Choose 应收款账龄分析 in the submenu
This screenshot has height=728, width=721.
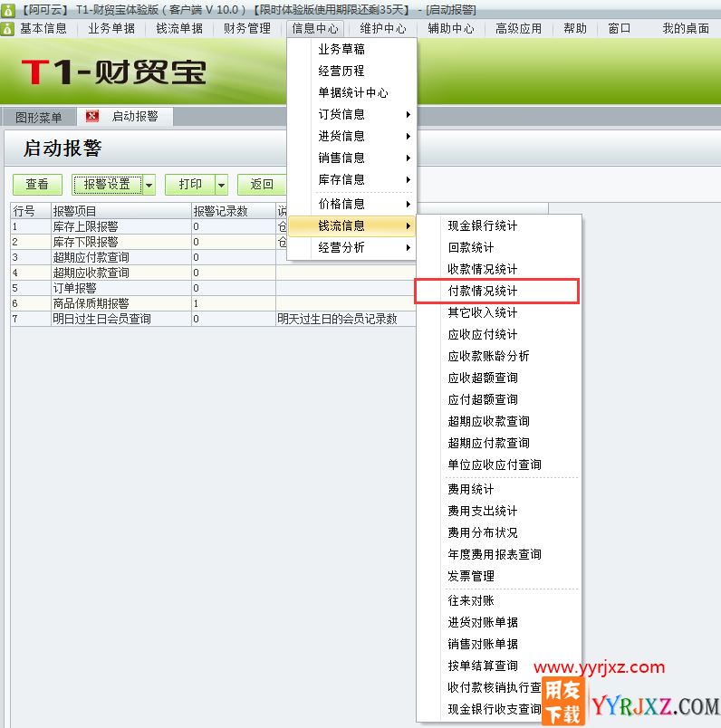(498, 356)
